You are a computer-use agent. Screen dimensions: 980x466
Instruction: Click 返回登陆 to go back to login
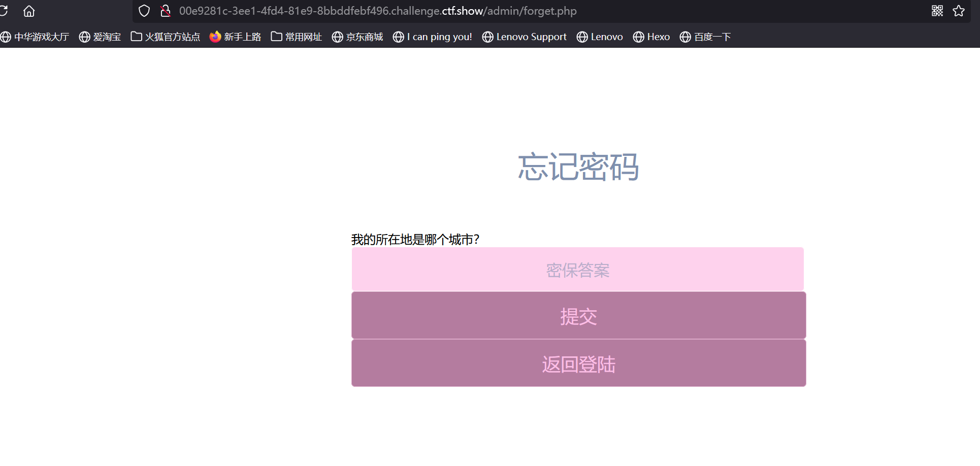click(x=578, y=363)
